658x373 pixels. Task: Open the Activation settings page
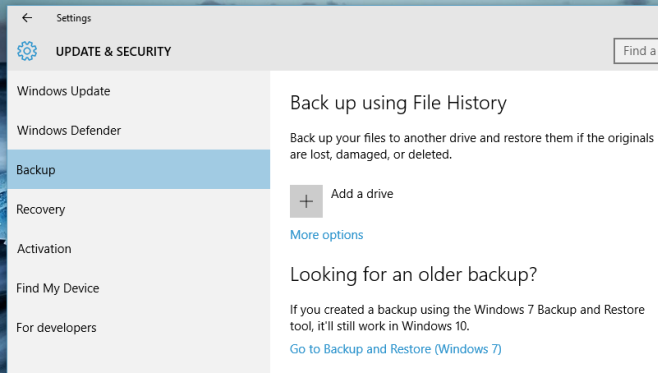138,248
